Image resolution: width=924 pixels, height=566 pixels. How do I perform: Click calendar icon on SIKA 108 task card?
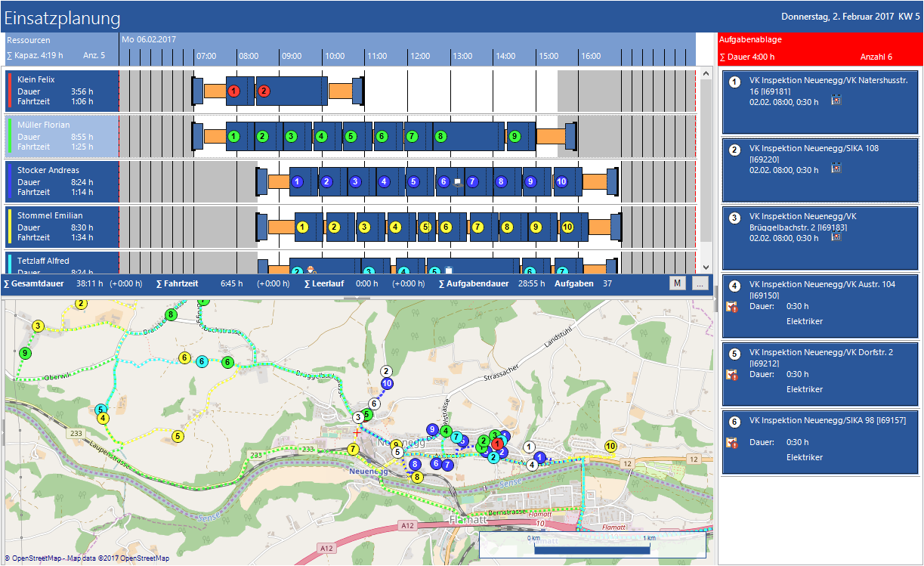click(836, 168)
